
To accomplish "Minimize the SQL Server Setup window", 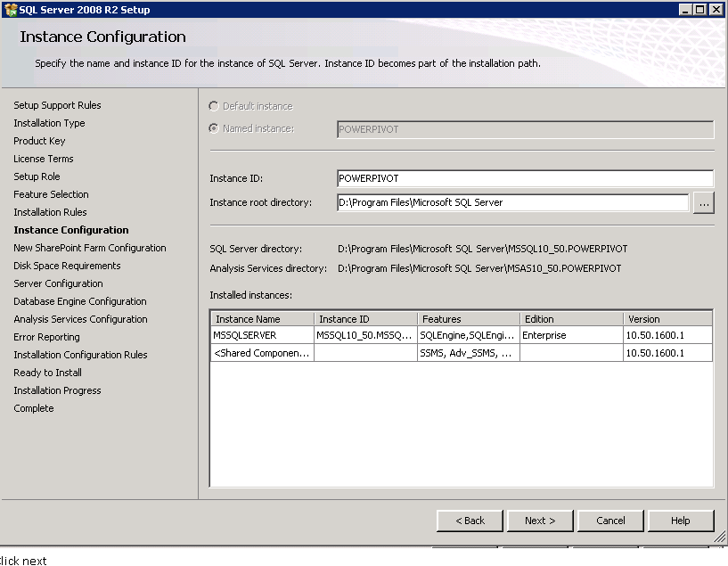I will 685,9.
